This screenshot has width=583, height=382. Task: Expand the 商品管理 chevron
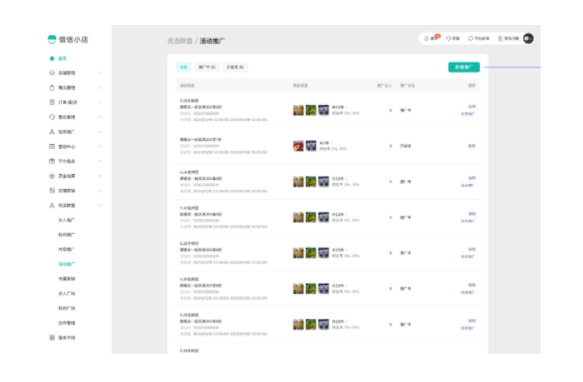(100, 88)
